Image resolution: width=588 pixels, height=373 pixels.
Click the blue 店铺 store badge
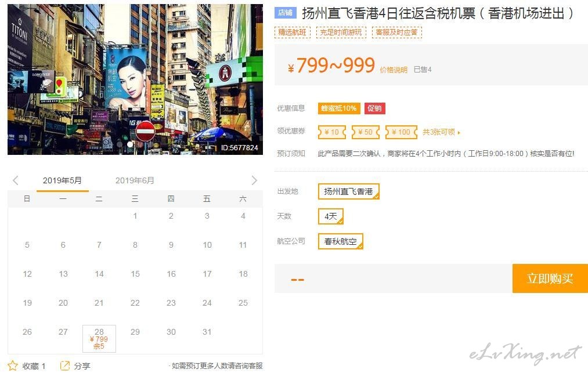point(286,13)
